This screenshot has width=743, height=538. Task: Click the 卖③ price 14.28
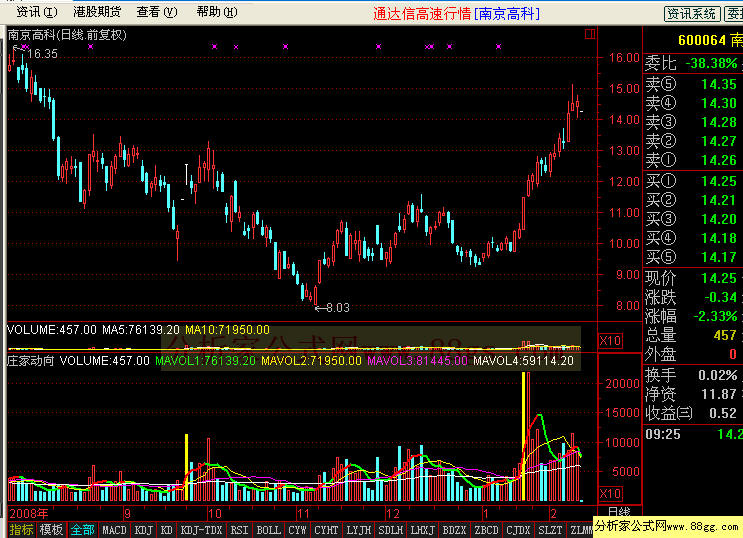click(x=719, y=122)
